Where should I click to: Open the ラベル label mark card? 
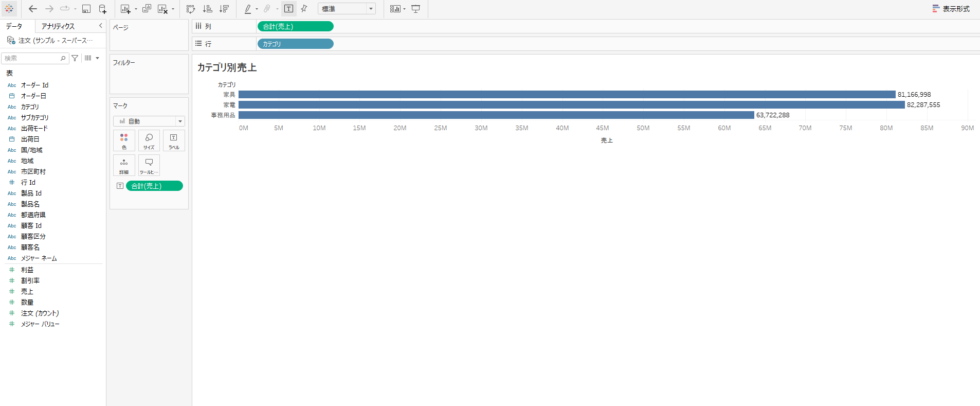pyautogui.click(x=174, y=140)
